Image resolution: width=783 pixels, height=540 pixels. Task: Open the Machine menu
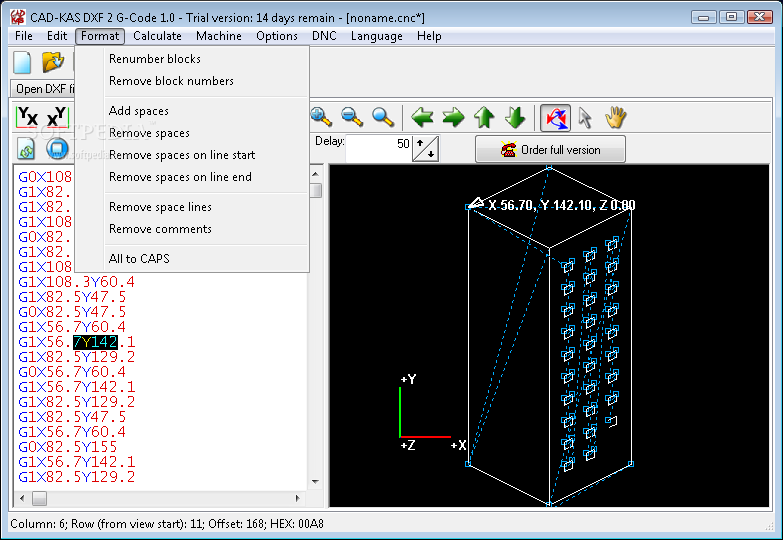[x=219, y=36]
